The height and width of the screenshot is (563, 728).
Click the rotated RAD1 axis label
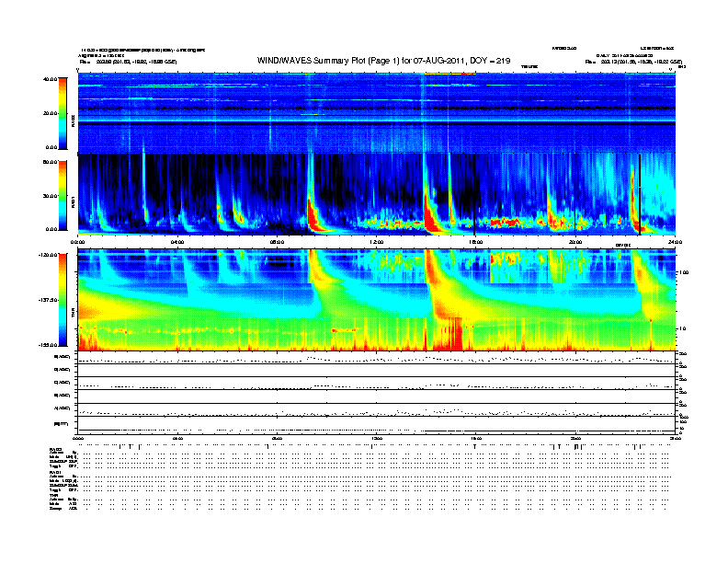tap(73, 201)
